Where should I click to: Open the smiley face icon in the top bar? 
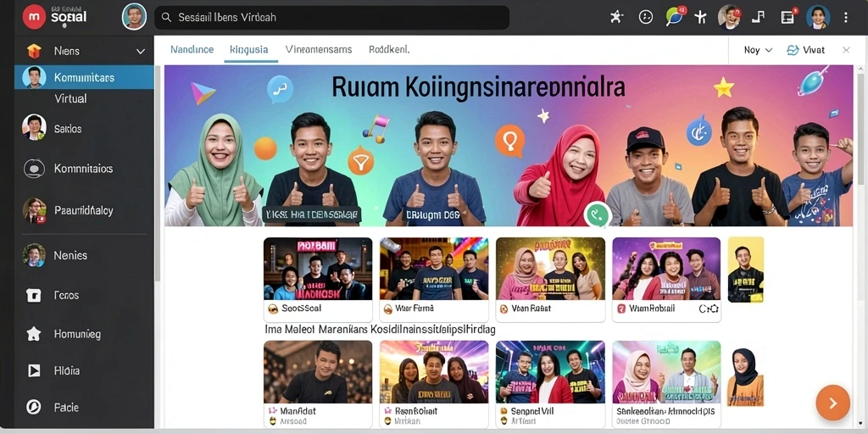(x=645, y=17)
